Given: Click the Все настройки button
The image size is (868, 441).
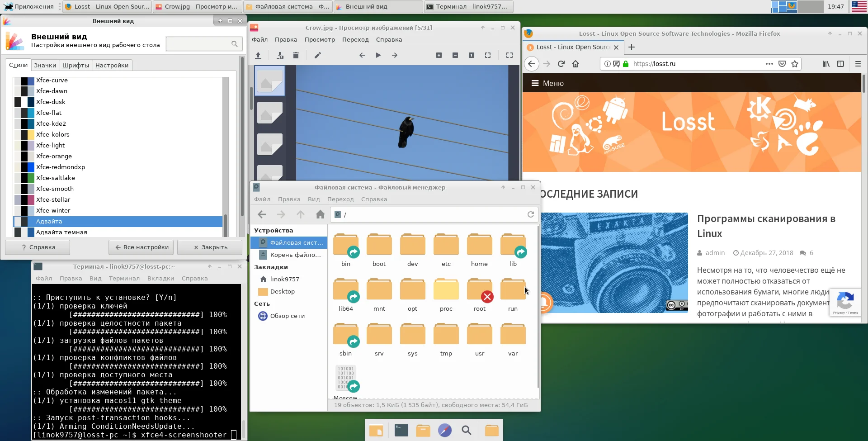Looking at the screenshot, I should click(142, 247).
